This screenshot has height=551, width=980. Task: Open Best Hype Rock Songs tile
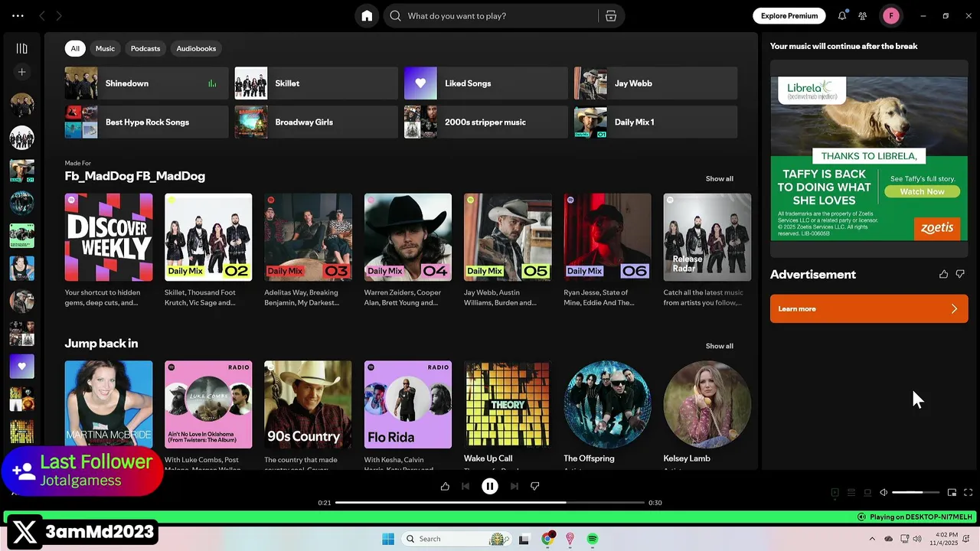coord(146,122)
